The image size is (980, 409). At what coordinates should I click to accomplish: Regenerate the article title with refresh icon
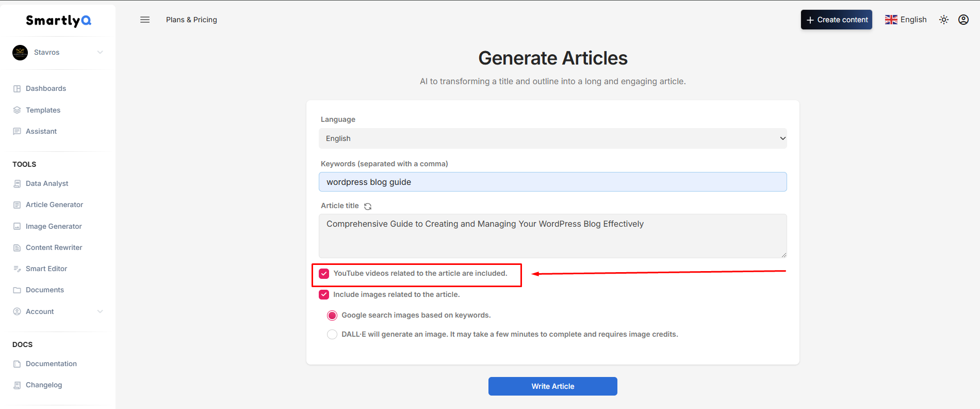[368, 206]
